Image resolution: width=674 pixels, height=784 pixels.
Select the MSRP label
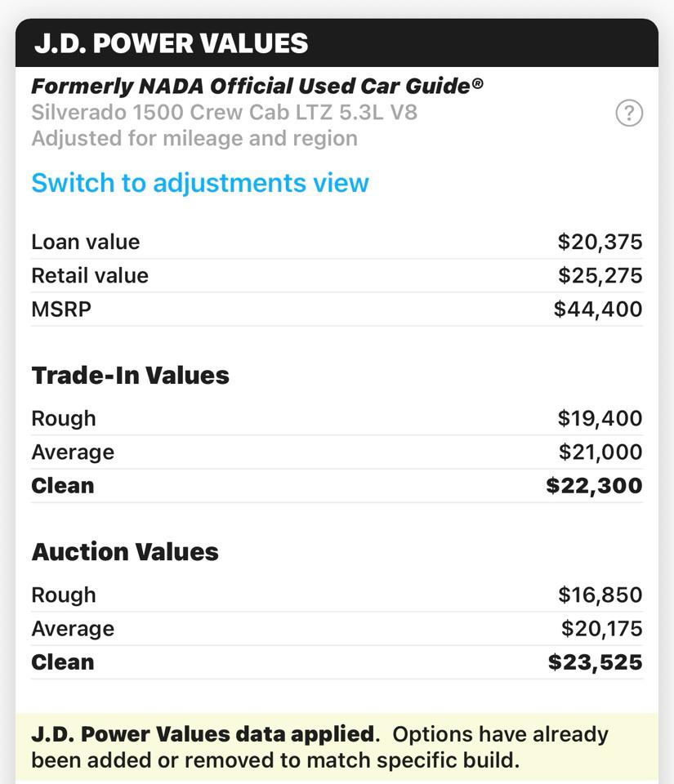[x=61, y=310]
